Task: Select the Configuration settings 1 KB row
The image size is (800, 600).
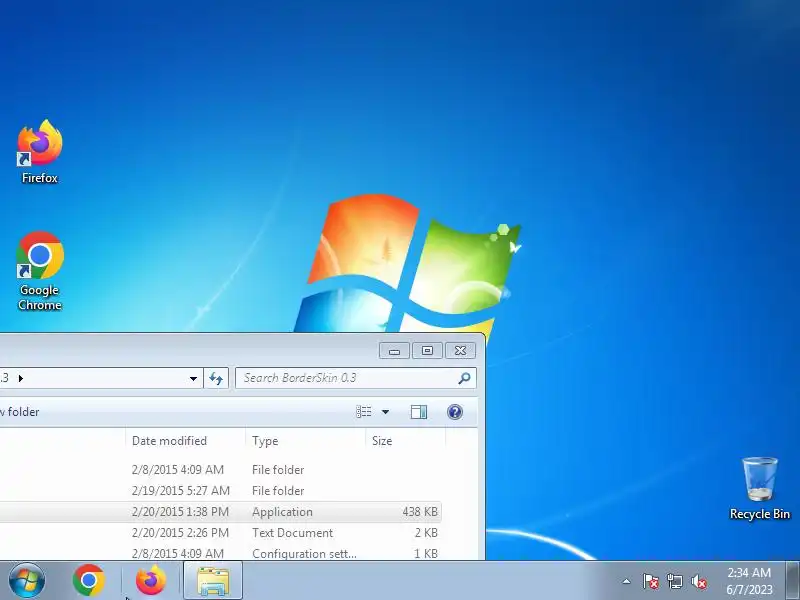Action: pyautogui.click(x=220, y=553)
